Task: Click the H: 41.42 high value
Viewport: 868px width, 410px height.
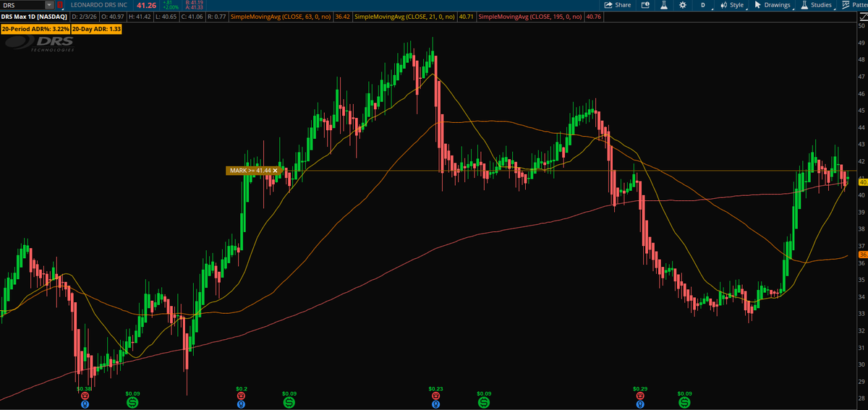Action: (141, 16)
